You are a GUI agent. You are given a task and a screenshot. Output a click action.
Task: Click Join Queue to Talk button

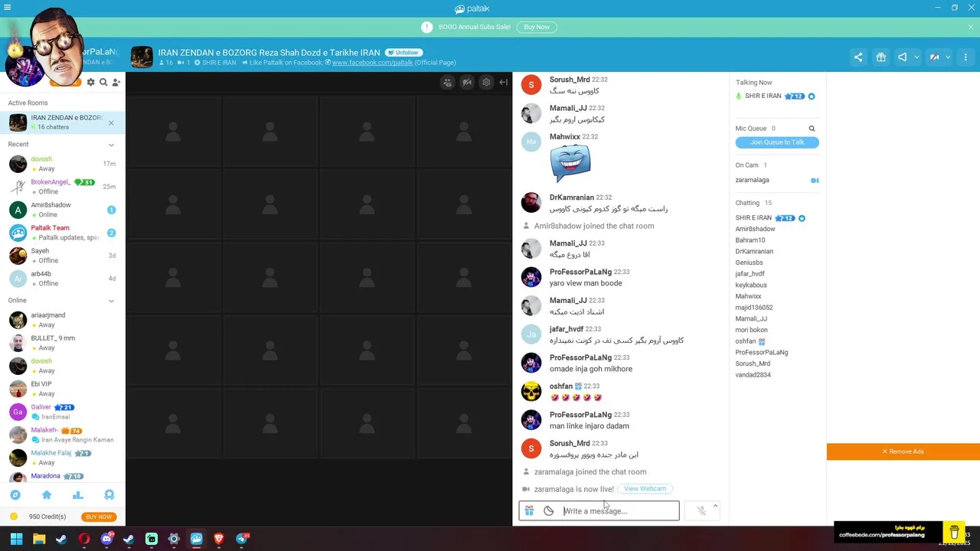click(x=777, y=142)
